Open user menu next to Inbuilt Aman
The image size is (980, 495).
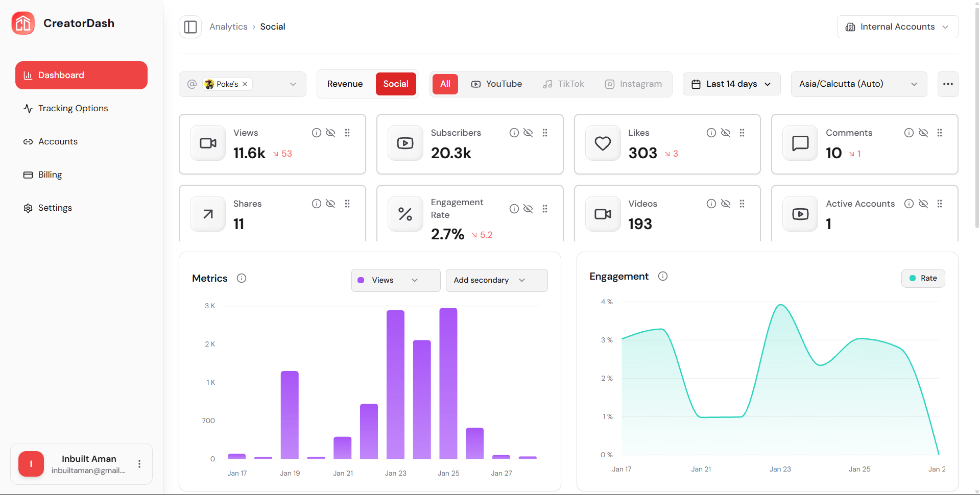pyautogui.click(x=139, y=464)
